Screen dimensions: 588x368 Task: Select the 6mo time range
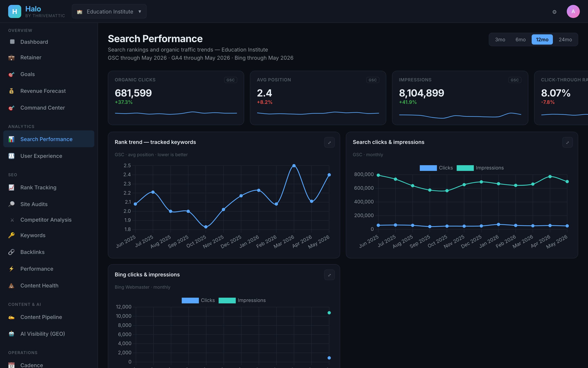pos(520,39)
